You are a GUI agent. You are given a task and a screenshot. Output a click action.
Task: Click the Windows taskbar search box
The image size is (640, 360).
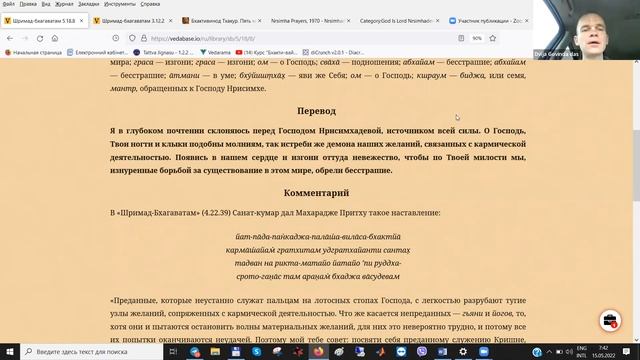click(x=92, y=351)
